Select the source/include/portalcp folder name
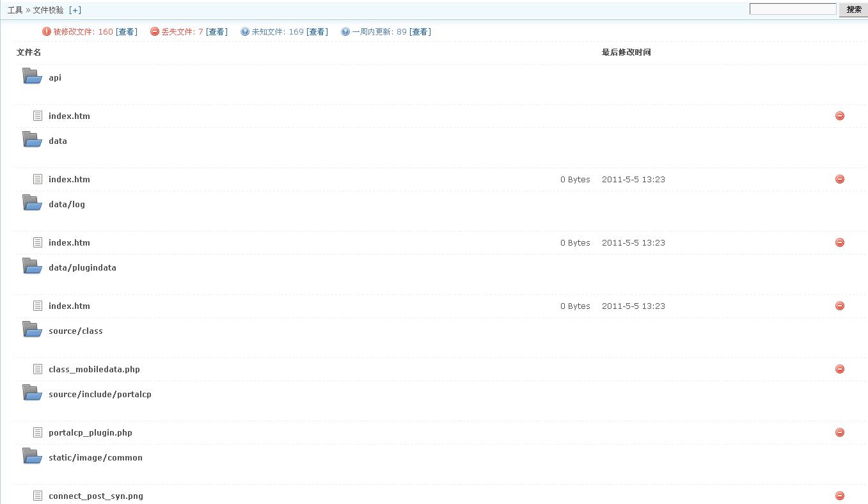This screenshot has width=868, height=504. (x=100, y=394)
